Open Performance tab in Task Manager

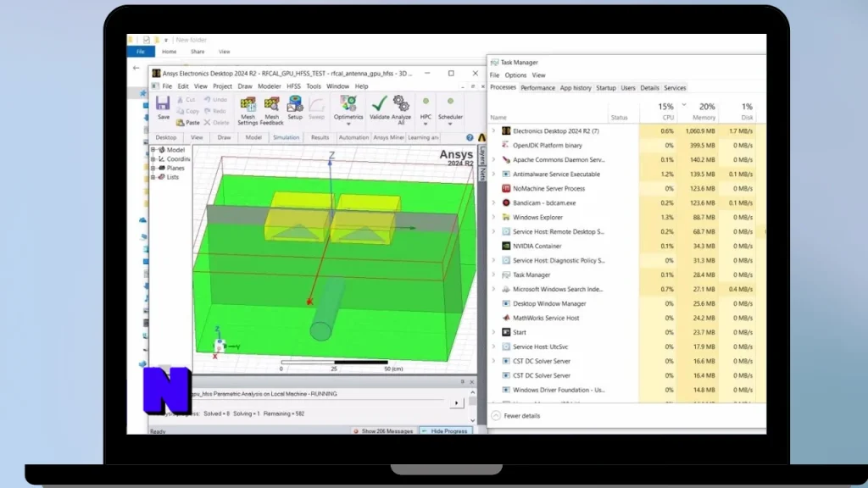[x=537, y=88]
